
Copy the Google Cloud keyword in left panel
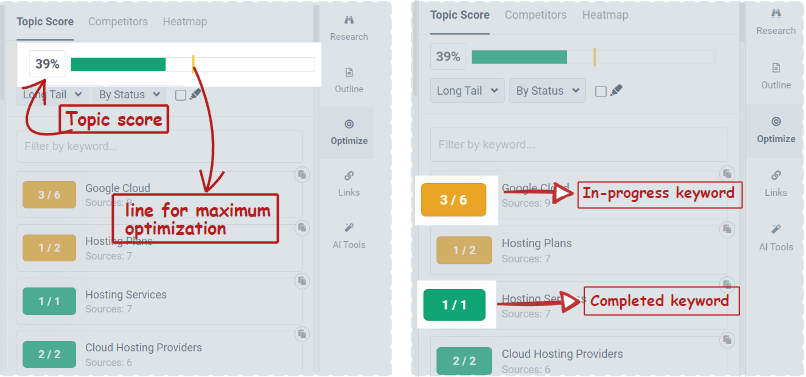coord(302,174)
